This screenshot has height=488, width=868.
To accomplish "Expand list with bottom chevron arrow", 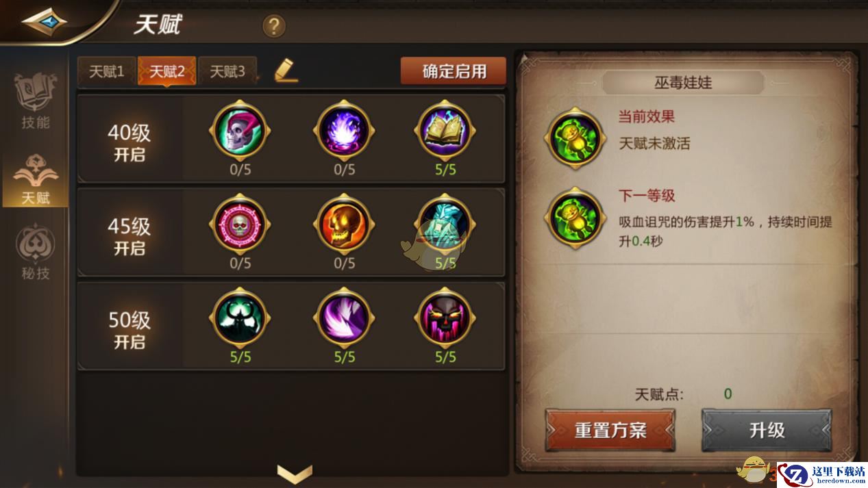I will tap(295, 473).
